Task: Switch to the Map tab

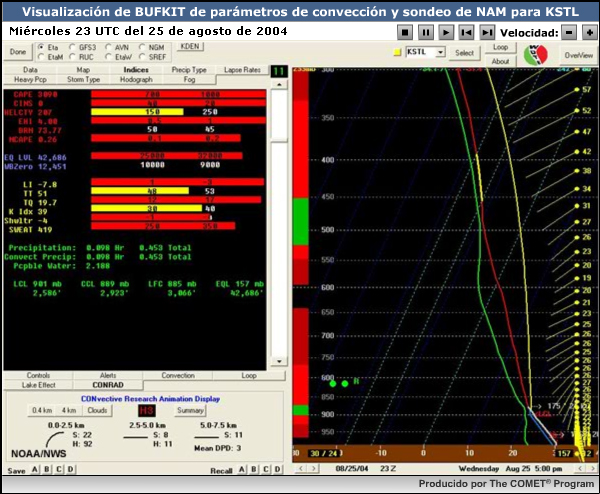Action: click(x=83, y=70)
